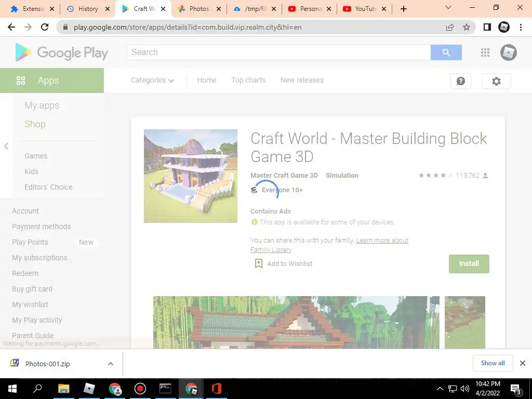Click into the Google Play search field
The width and height of the screenshot is (532, 399).
pyautogui.click(x=279, y=52)
